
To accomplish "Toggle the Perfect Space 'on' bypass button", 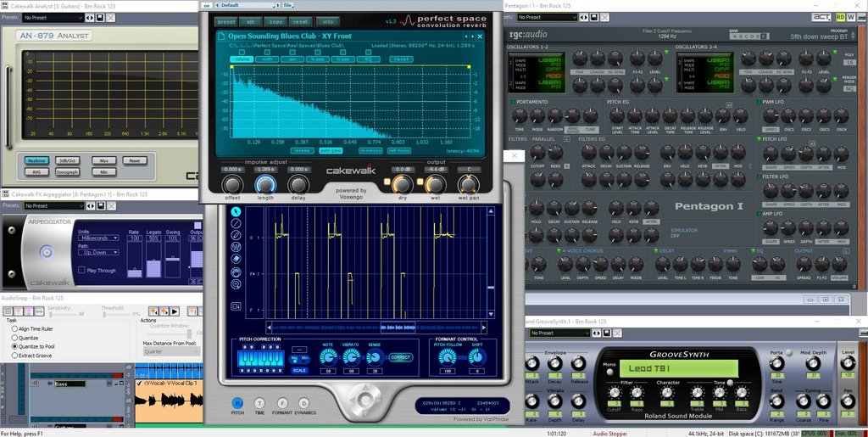I will pos(206,5).
